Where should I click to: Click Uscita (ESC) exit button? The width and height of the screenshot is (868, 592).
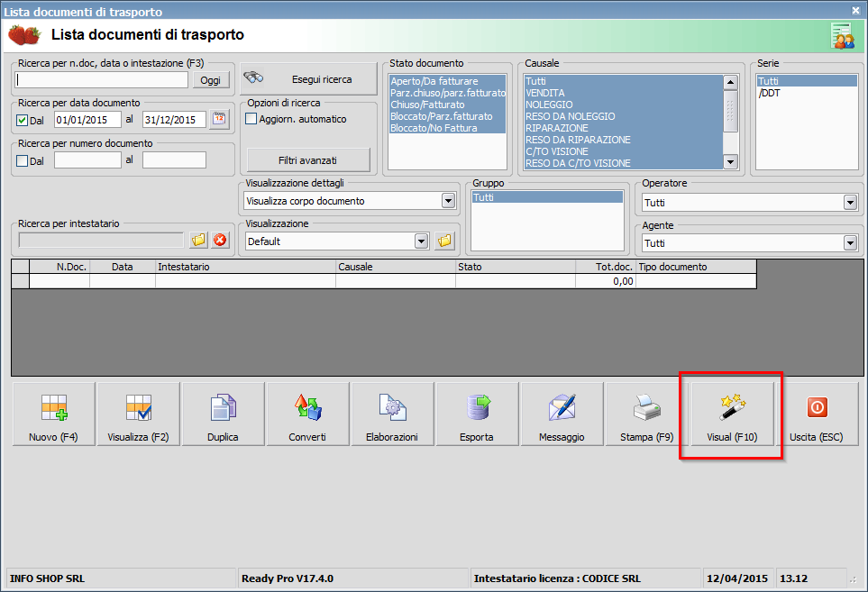click(817, 414)
